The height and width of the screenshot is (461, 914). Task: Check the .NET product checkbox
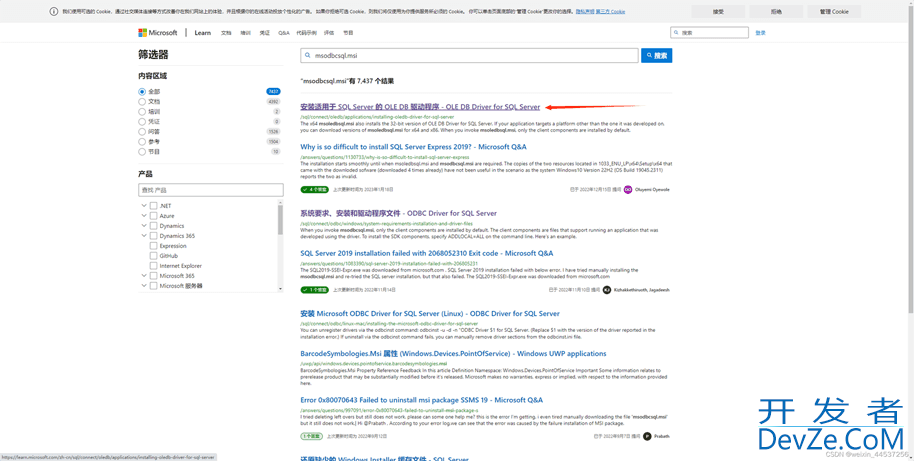tap(153, 206)
